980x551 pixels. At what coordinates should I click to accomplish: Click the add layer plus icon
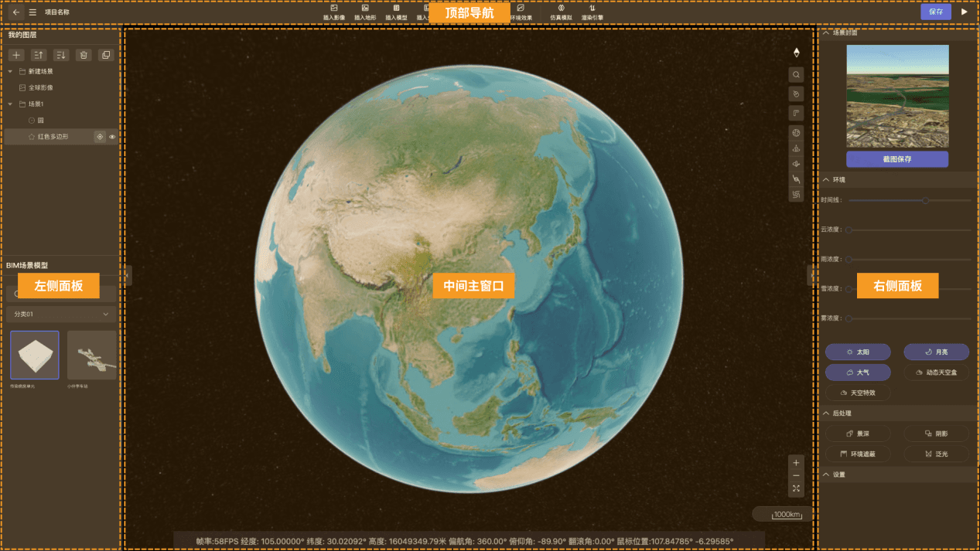[17, 55]
